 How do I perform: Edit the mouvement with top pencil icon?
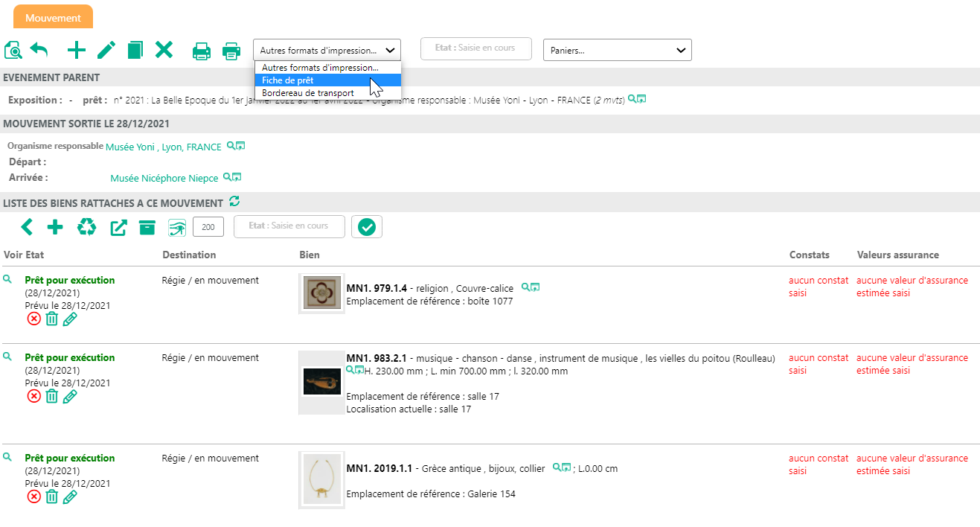(x=106, y=51)
